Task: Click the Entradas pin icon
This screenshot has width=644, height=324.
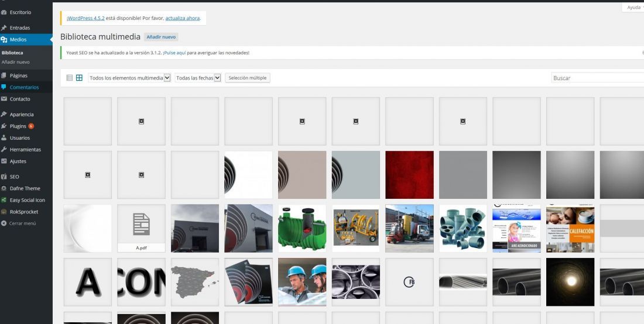Action: pos(4,28)
